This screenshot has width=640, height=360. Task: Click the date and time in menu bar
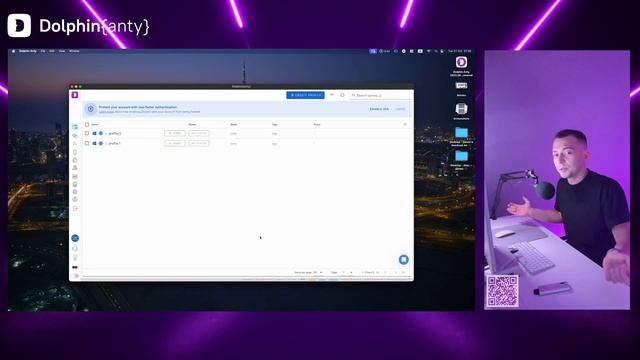coord(459,51)
